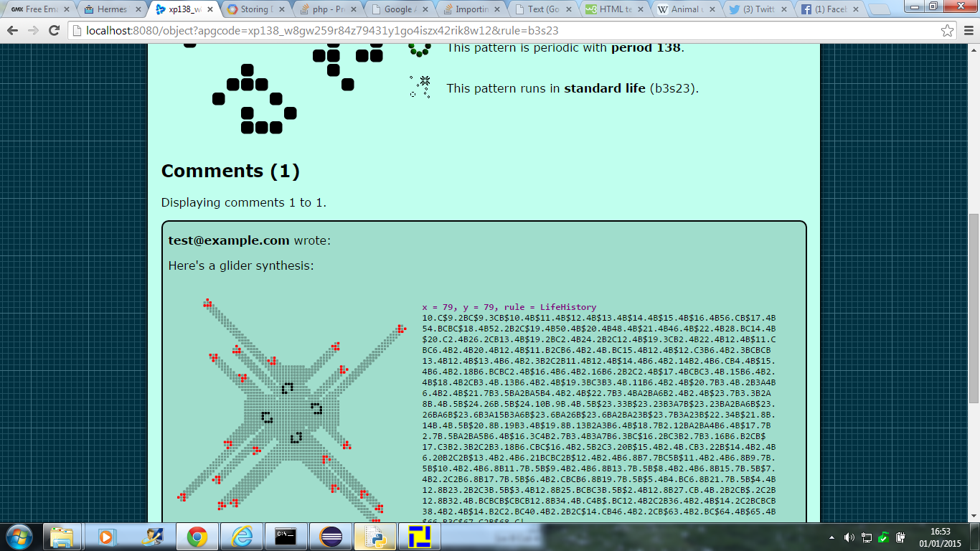Switch to the Facebook tab
This screenshot has width=980, height=551.
click(829, 9)
